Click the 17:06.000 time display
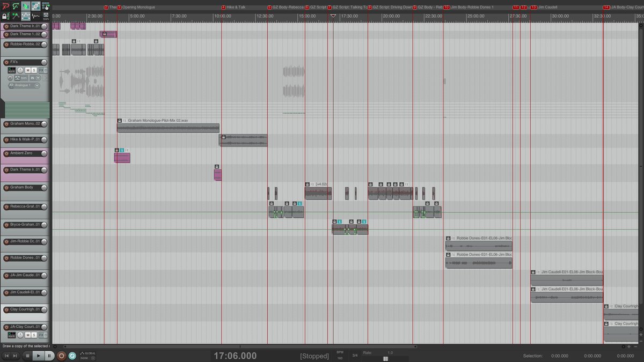The image size is (644, 362). tap(235, 356)
